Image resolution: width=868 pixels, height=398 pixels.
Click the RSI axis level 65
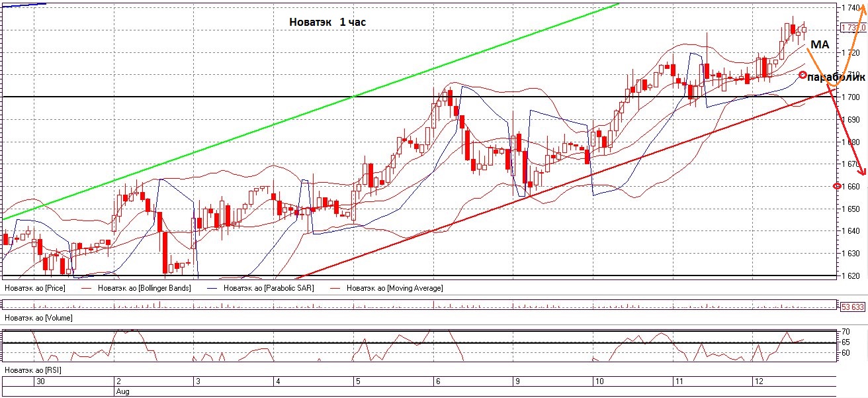click(x=846, y=342)
